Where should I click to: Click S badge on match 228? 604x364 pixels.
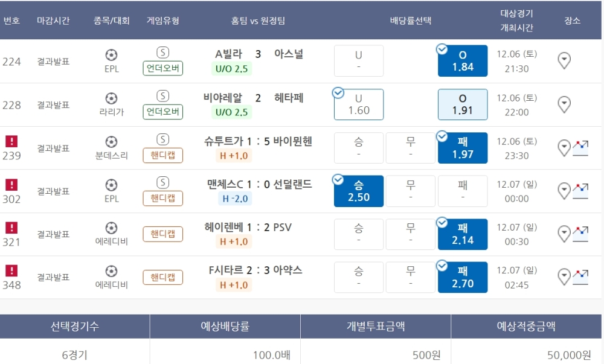pyautogui.click(x=162, y=96)
